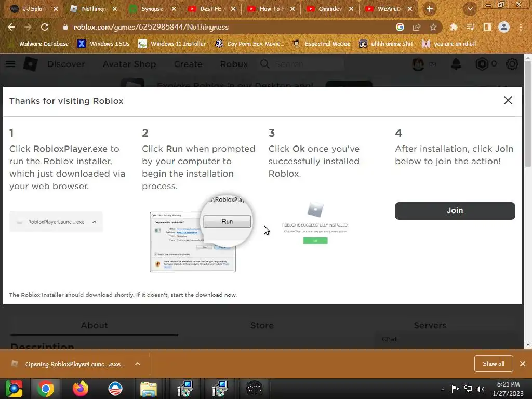Click the volume speaker tray icon
The width and height of the screenshot is (532, 399).
[481, 389]
